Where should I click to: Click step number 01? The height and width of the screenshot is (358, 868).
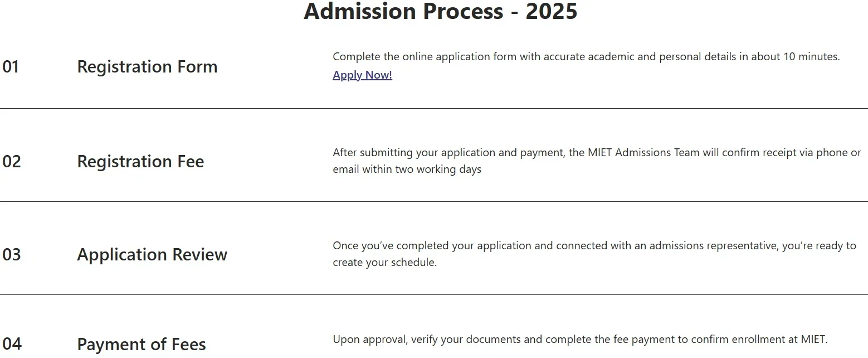click(x=11, y=66)
